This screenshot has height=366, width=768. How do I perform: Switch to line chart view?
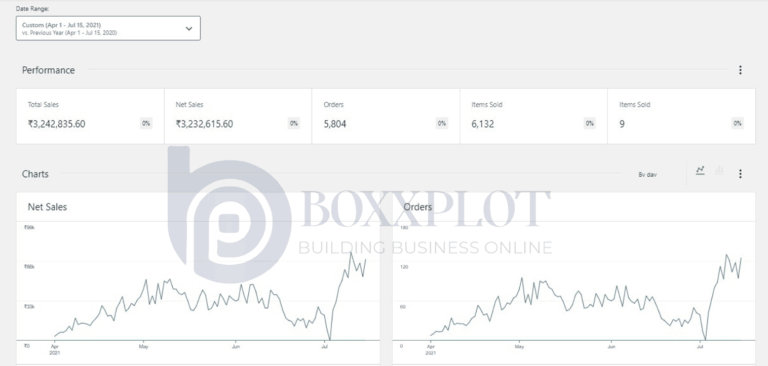point(700,171)
